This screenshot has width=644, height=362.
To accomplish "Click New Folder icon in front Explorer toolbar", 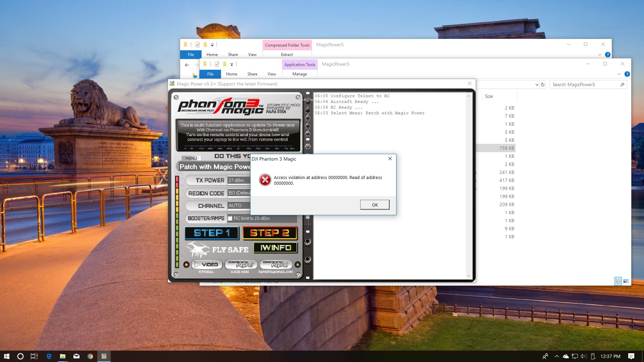I will click(x=224, y=64).
